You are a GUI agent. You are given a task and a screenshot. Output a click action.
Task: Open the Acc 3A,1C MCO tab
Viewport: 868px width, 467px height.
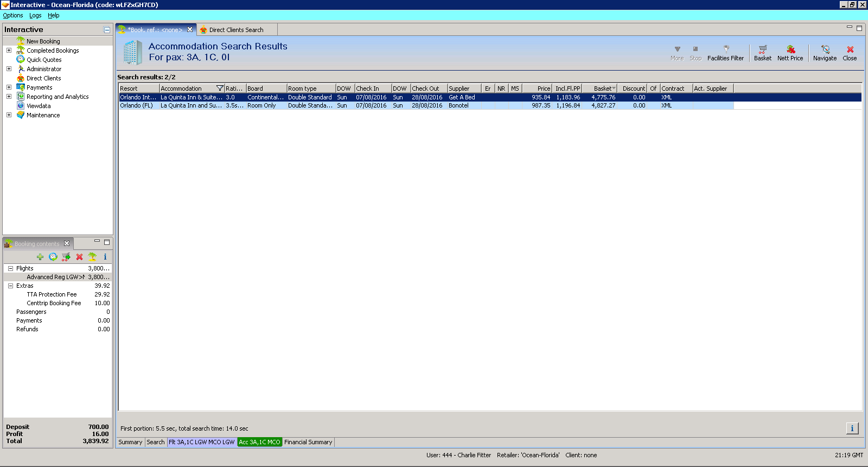tap(259, 442)
